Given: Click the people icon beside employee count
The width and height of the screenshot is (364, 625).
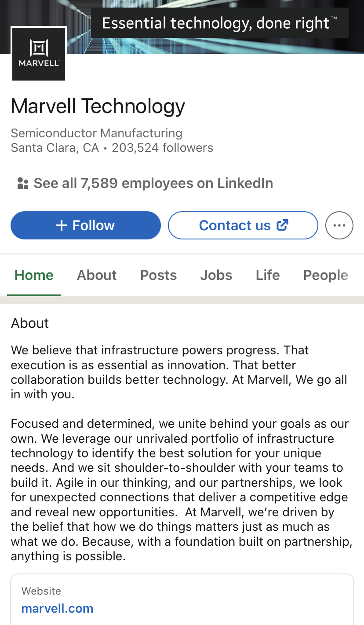Looking at the screenshot, I should 22,184.
